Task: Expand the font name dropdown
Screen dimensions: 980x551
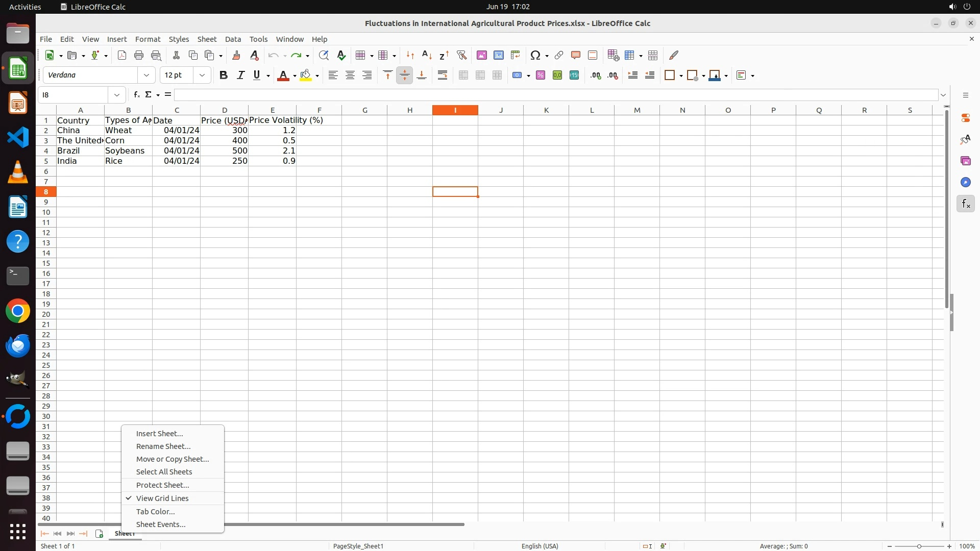Action: (x=146, y=76)
